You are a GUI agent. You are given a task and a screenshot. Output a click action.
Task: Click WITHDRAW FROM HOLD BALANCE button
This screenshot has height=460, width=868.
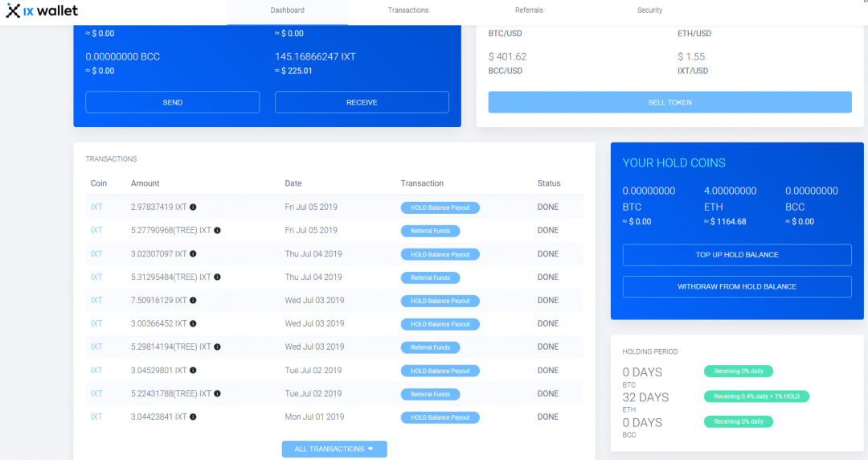[737, 287]
